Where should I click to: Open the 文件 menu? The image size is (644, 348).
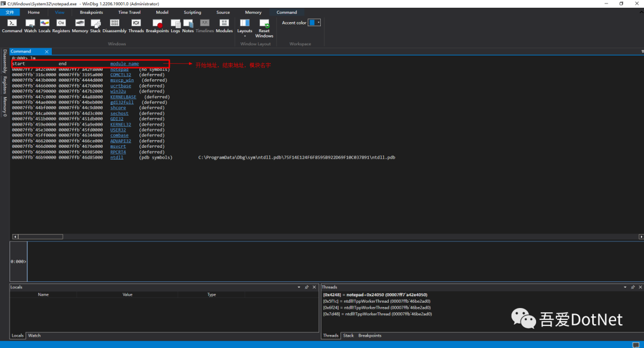click(x=10, y=13)
